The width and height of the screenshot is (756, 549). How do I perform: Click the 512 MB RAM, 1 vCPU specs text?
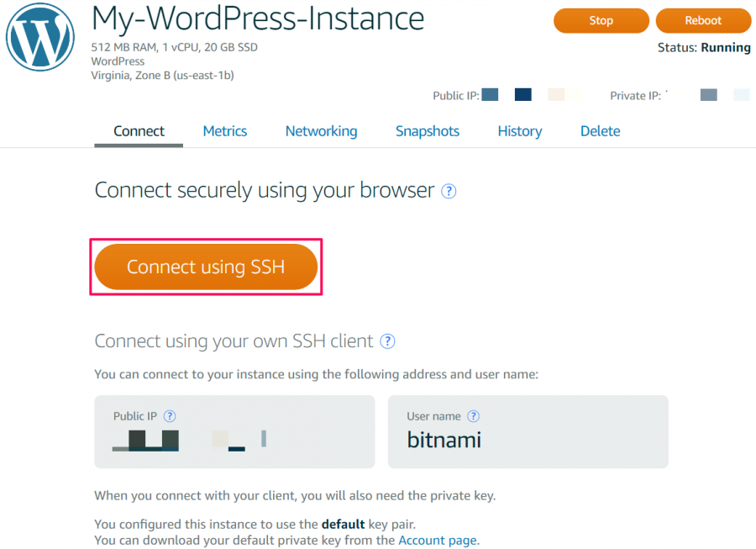tap(174, 47)
